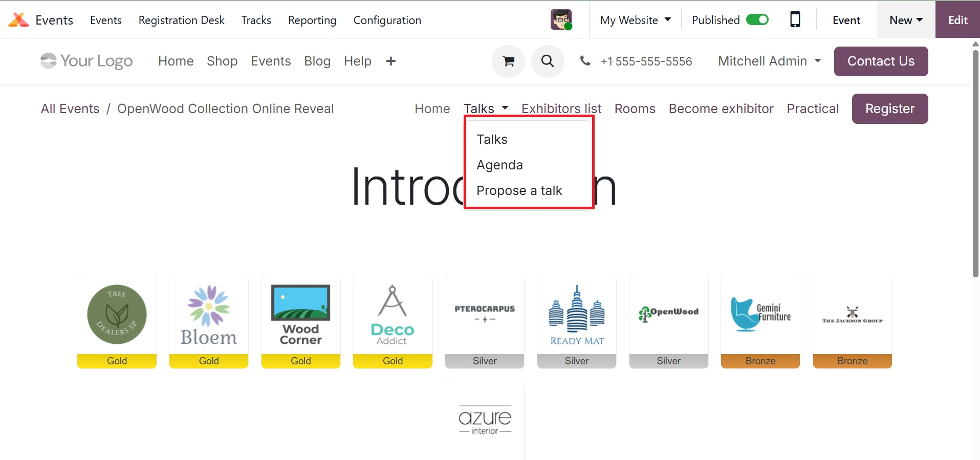This screenshot has width=980, height=460.
Task: Go to event Home link
Action: click(x=432, y=108)
